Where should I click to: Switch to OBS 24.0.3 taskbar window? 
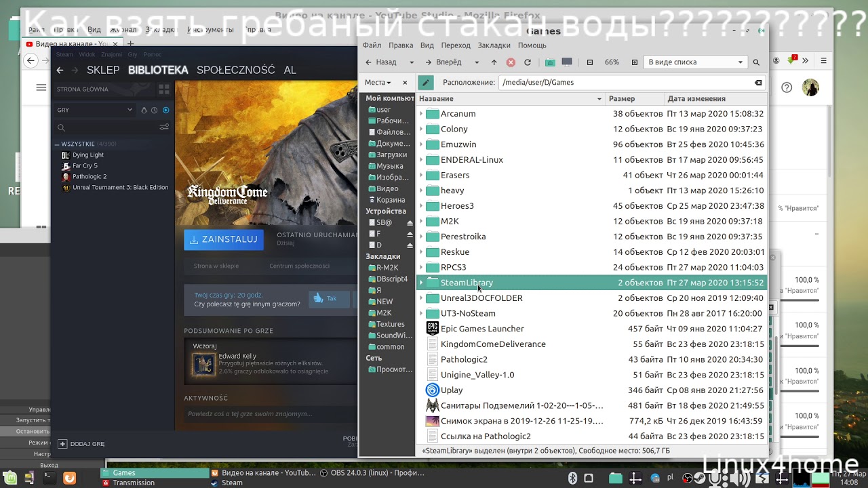tap(373, 473)
